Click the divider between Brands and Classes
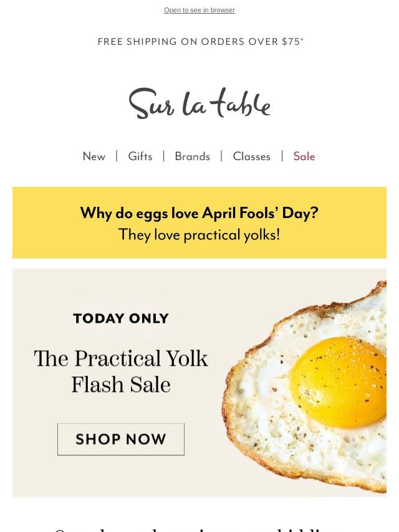This screenshot has width=399, height=532. point(221,156)
